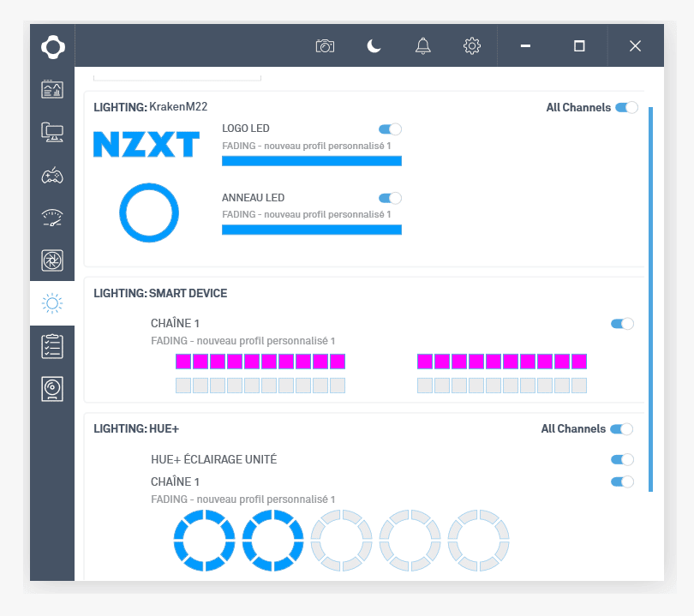Open the PC specs sidebar icon
The height and width of the screenshot is (616, 694).
(x=52, y=132)
